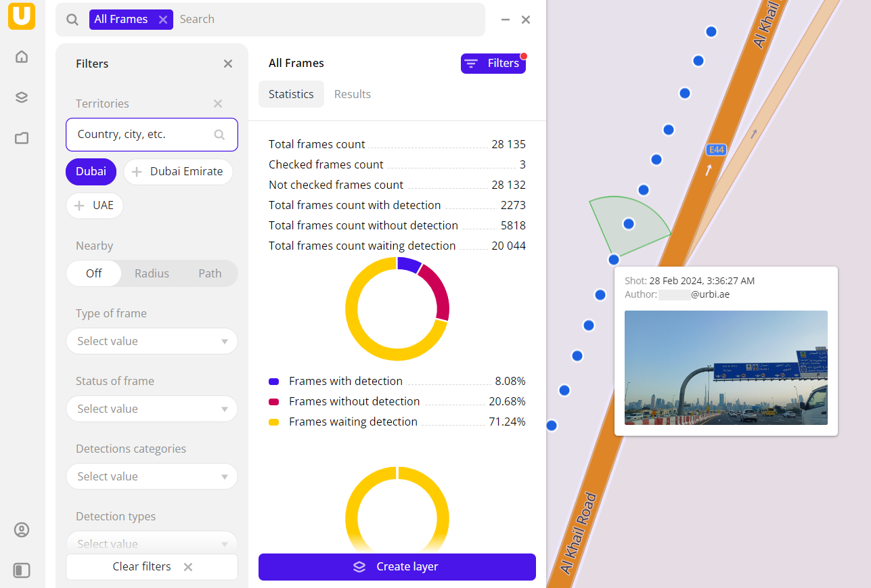Click the E44 road shield on map

[716, 150]
